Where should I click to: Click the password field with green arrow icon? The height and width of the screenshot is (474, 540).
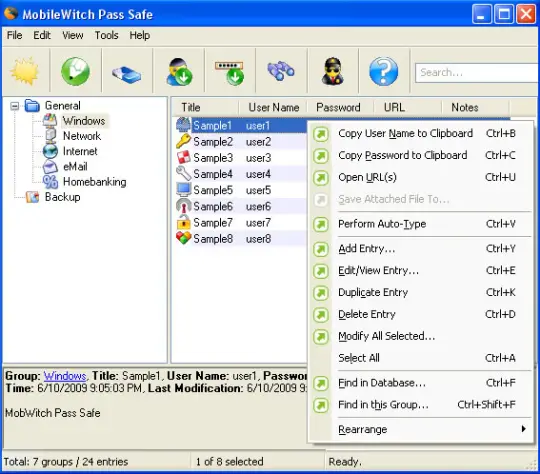tap(230, 73)
